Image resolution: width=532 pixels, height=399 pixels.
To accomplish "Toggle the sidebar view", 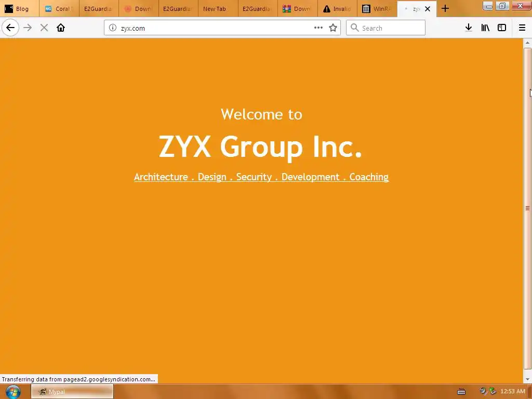I will pos(502,28).
